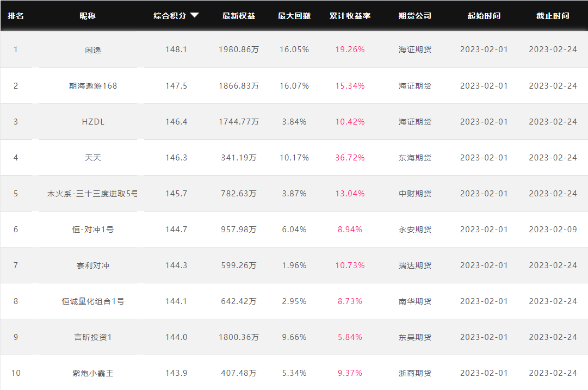Select the score 144.7
Viewport: 588px width, 390px height.
click(176, 230)
